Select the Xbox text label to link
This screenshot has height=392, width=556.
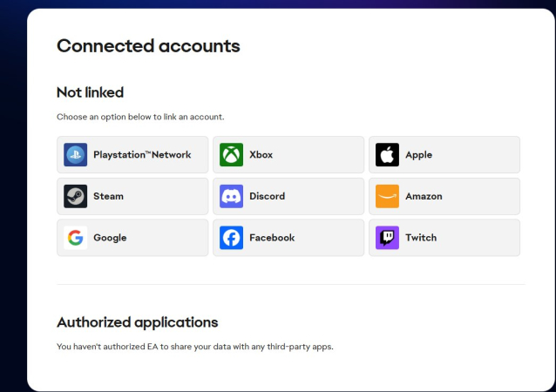click(261, 155)
